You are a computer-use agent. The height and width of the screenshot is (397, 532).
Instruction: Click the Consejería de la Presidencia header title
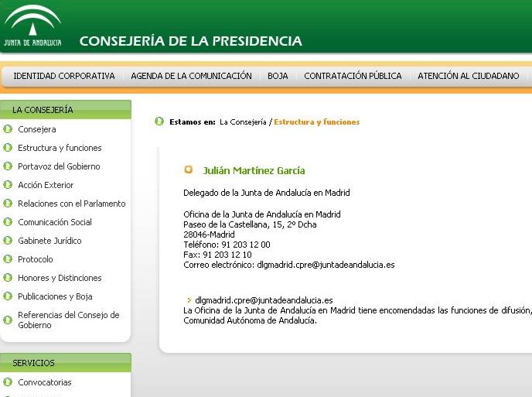190,41
